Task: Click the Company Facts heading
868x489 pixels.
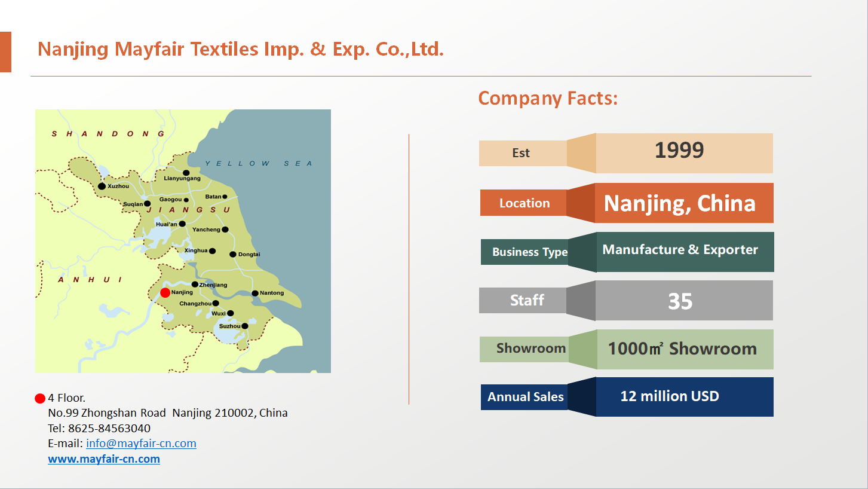Action: coord(548,98)
